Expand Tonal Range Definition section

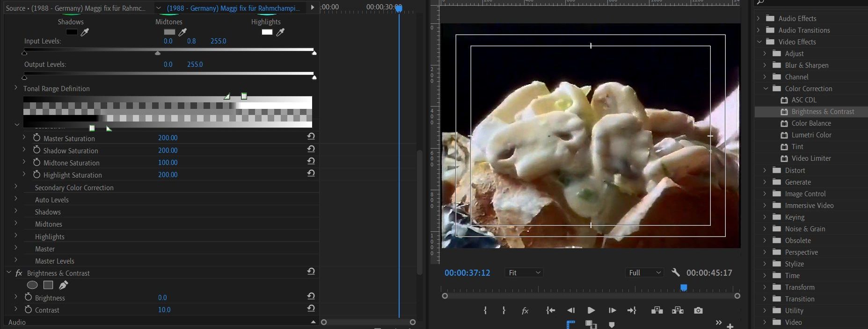click(16, 87)
